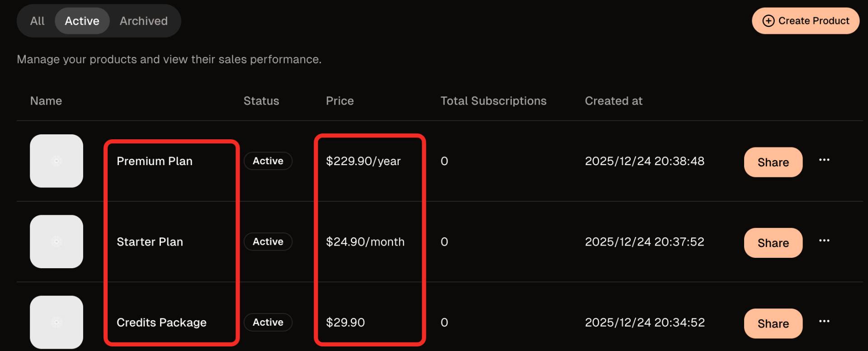Share the Starter Plan product

coord(773,243)
